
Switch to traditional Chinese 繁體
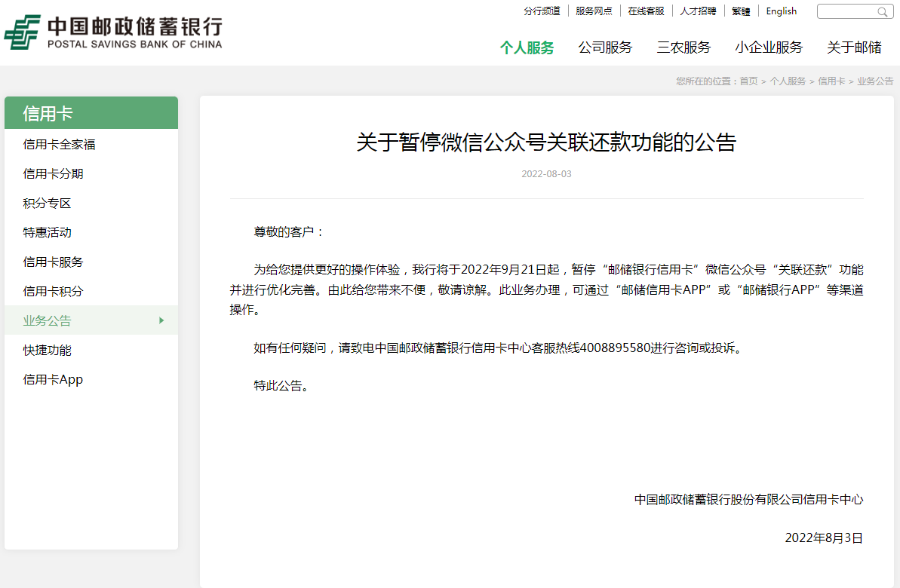click(741, 11)
